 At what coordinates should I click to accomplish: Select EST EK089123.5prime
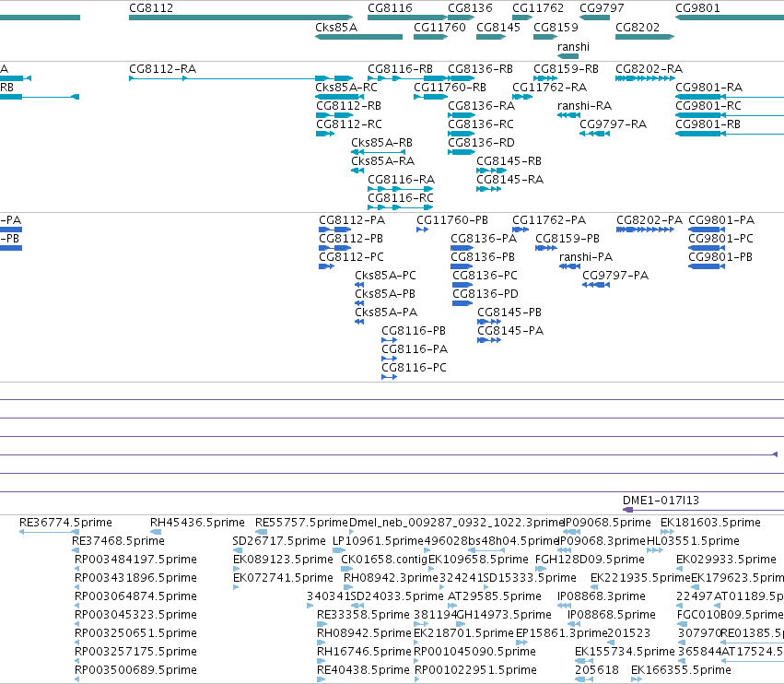237,569
